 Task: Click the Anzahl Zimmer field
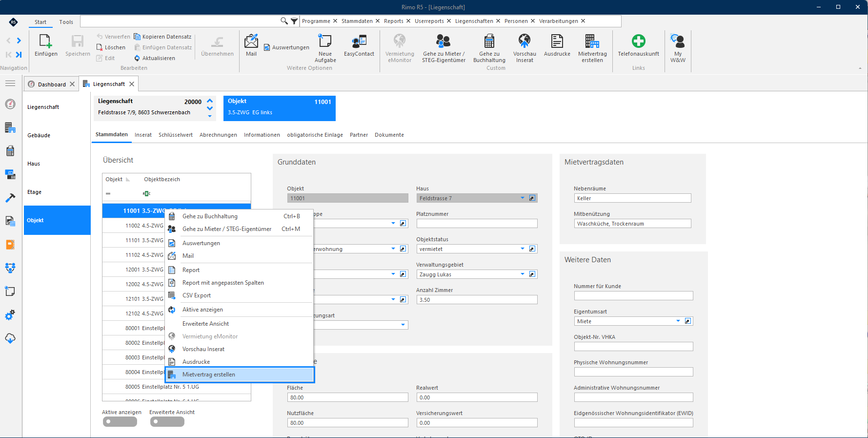(x=477, y=300)
